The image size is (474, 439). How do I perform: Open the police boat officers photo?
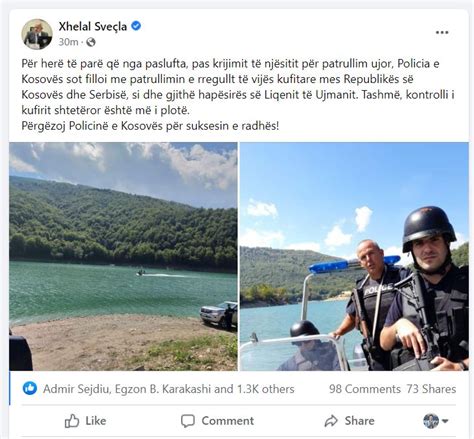pos(354,256)
